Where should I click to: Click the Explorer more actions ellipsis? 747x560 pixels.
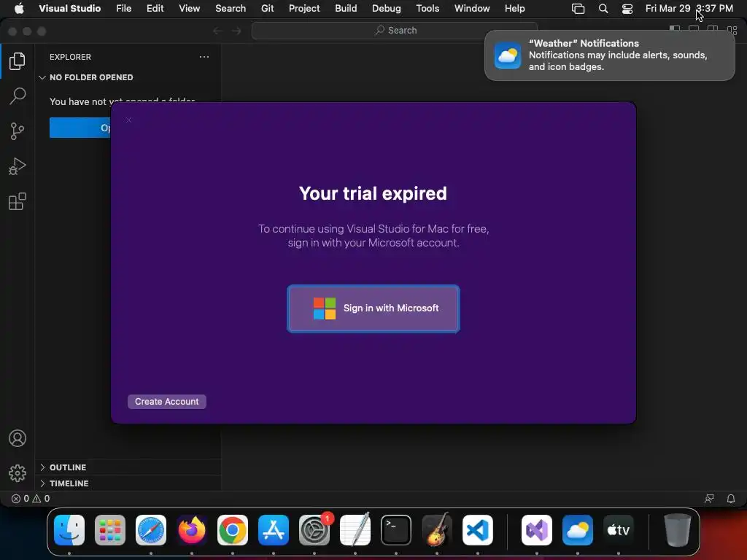tap(204, 57)
